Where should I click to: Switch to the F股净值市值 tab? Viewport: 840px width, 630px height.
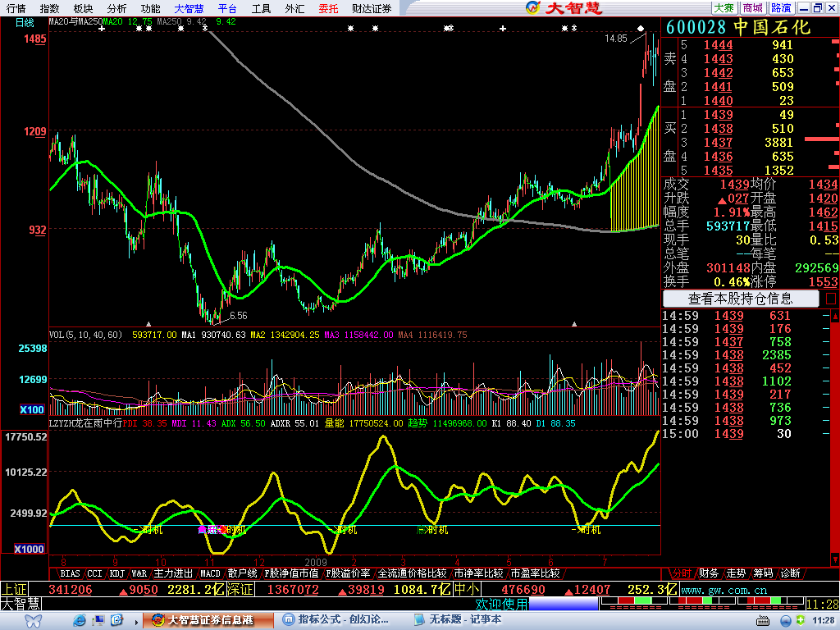[291, 573]
